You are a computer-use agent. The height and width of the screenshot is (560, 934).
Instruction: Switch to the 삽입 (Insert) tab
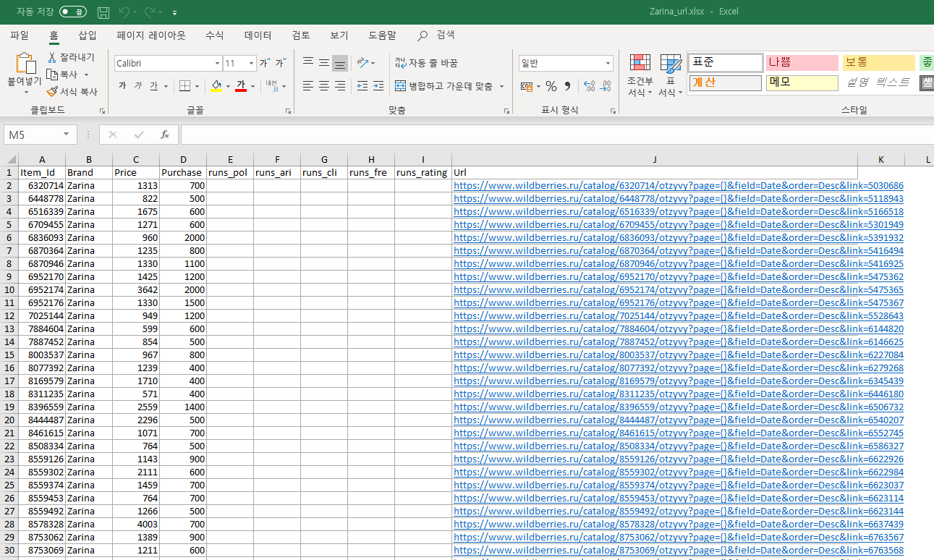(x=88, y=35)
